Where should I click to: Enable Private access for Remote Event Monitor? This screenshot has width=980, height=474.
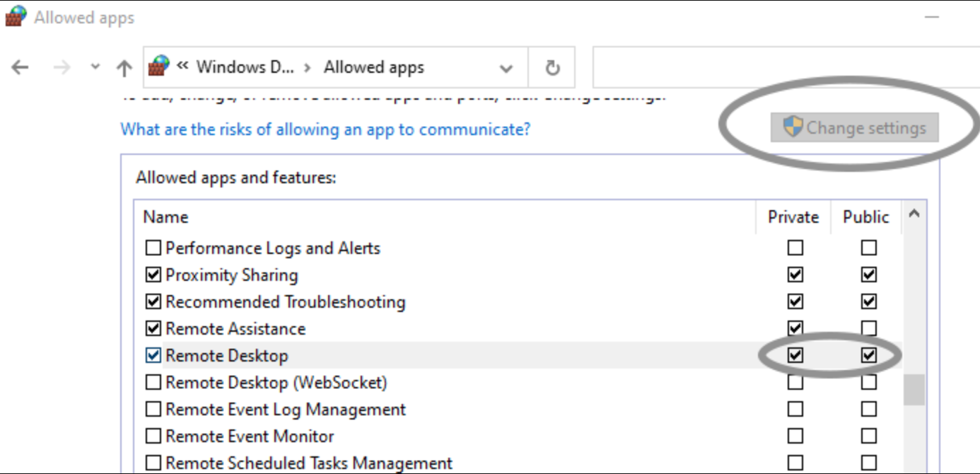click(x=795, y=436)
